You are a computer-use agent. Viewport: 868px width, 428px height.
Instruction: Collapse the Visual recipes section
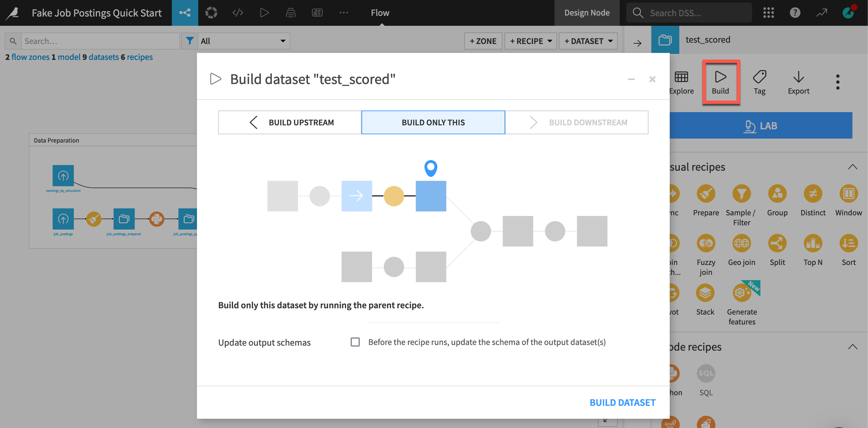click(x=852, y=167)
